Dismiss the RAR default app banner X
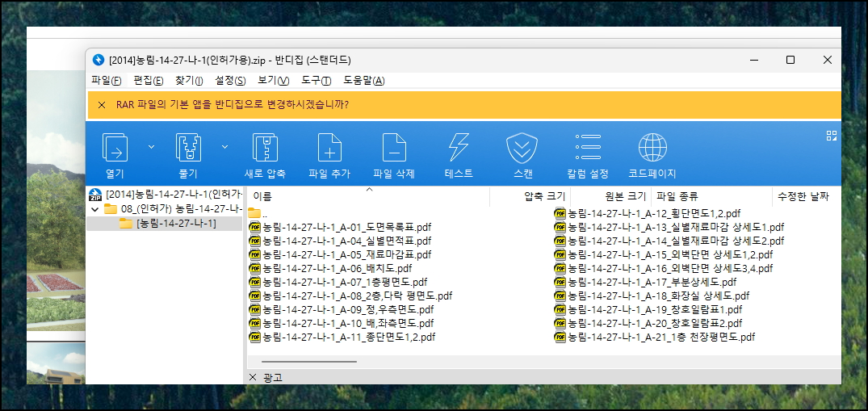 pos(101,105)
